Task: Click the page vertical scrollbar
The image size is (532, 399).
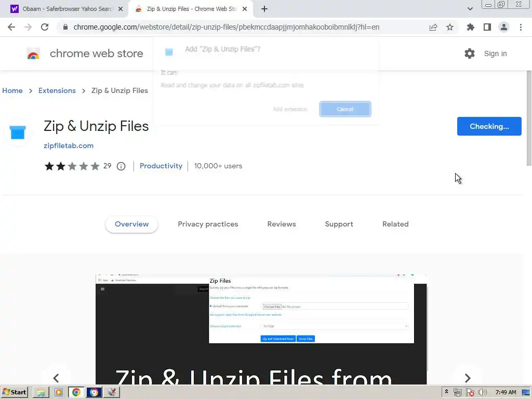Action: (528, 119)
